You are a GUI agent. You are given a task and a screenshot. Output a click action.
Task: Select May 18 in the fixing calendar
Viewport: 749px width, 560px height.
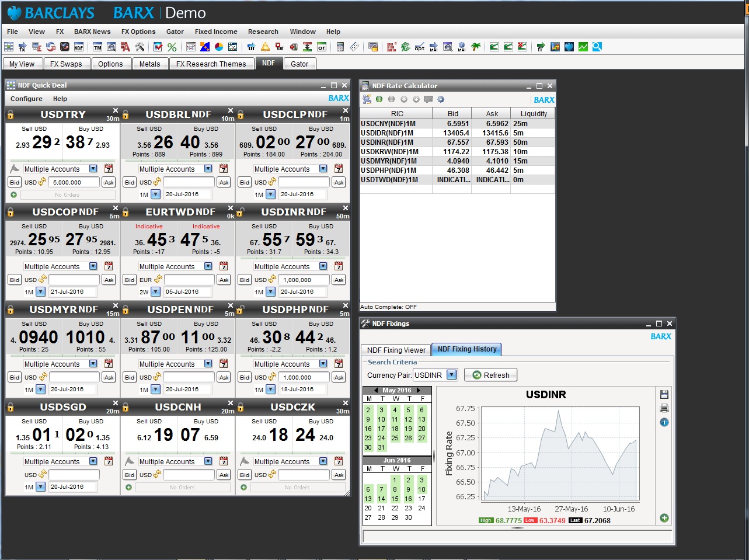[x=395, y=429]
